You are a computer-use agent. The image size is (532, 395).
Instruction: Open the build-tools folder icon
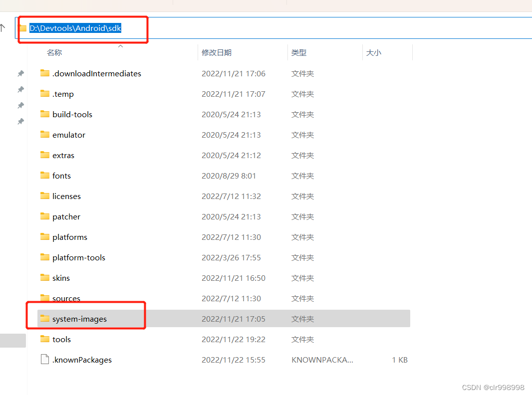tap(44, 114)
